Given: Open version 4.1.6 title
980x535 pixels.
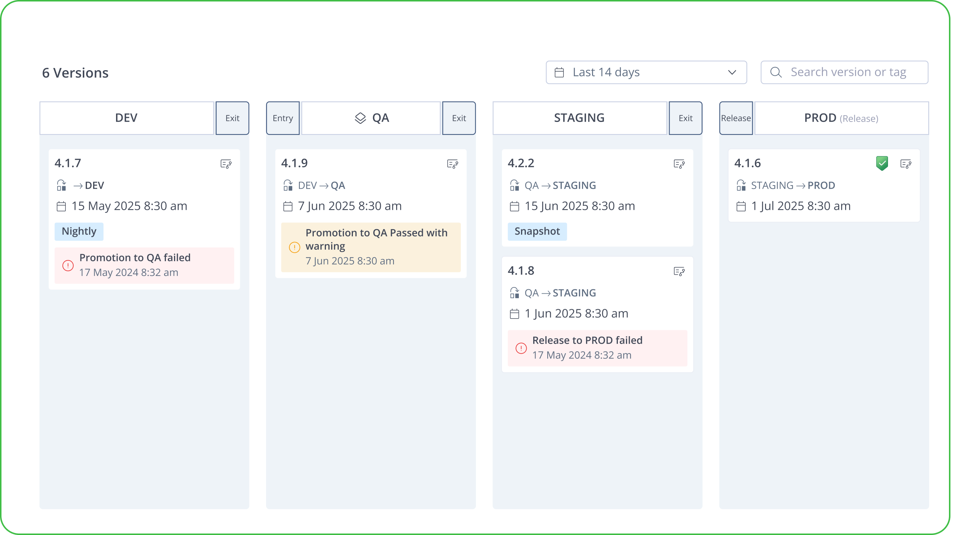Looking at the screenshot, I should click(748, 163).
